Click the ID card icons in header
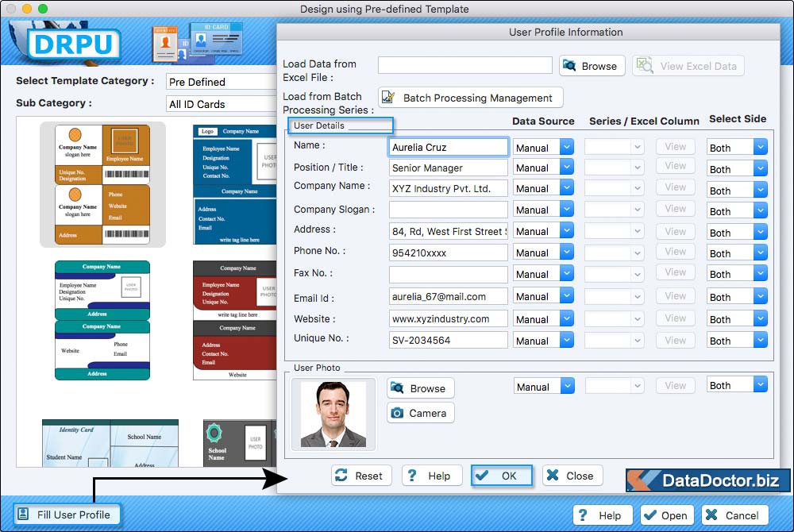Screen dimensions: 794x532 (x=198, y=43)
